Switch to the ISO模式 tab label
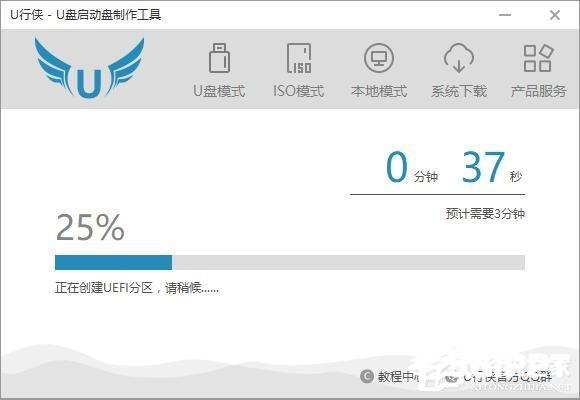The height and width of the screenshot is (400, 580). click(x=299, y=91)
